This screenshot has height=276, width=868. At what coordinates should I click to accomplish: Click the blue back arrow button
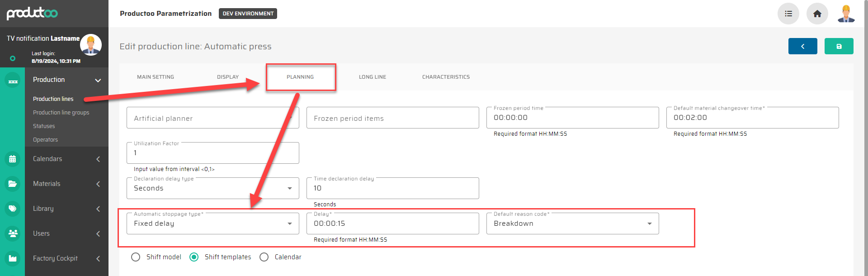coord(802,46)
